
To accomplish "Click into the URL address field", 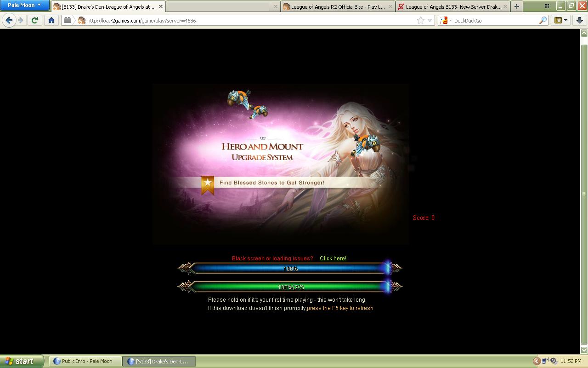I will pos(248,20).
